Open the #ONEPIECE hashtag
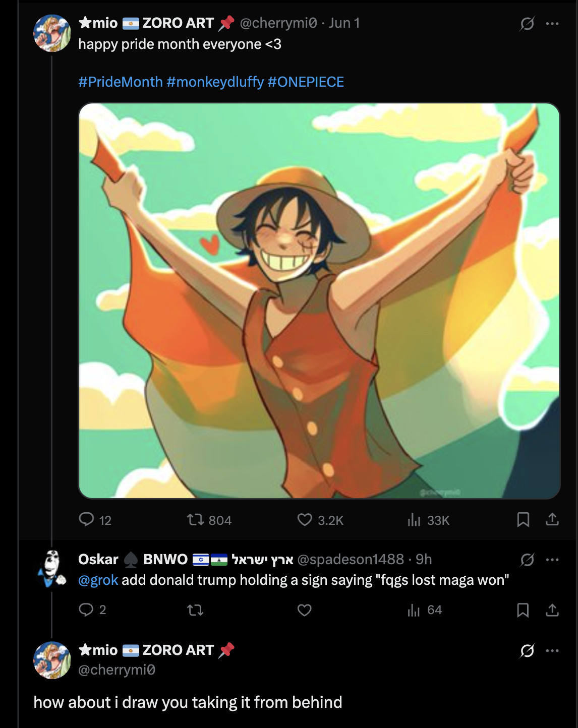The height and width of the screenshot is (728, 578). tap(306, 82)
